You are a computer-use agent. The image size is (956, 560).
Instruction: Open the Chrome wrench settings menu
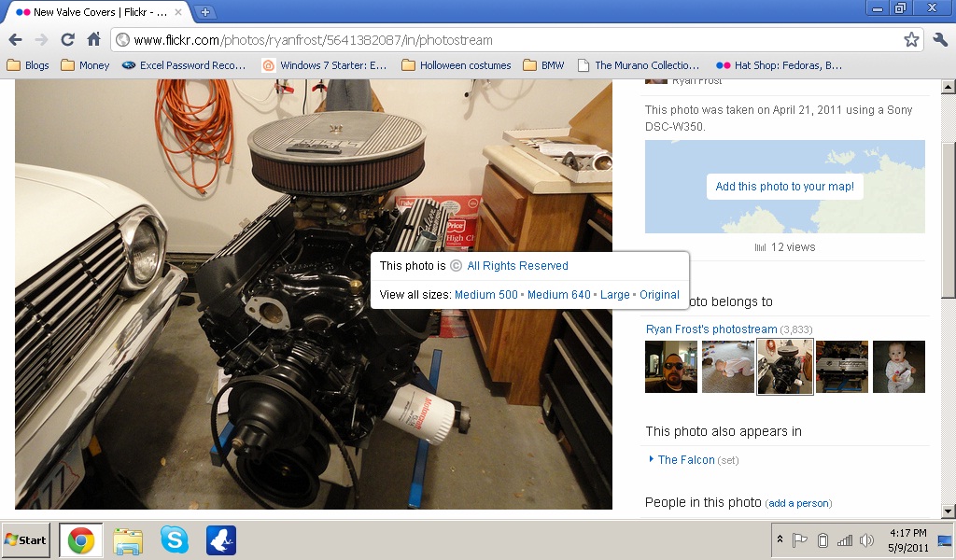click(x=940, y=40)
